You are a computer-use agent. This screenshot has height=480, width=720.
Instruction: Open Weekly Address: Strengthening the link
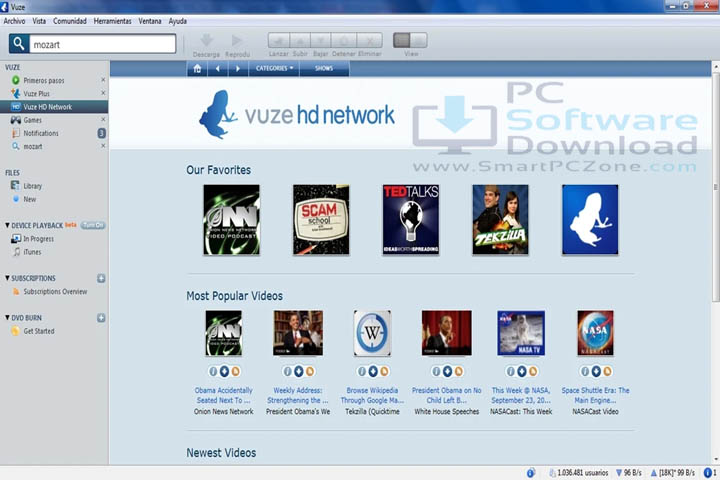(298, 395)
